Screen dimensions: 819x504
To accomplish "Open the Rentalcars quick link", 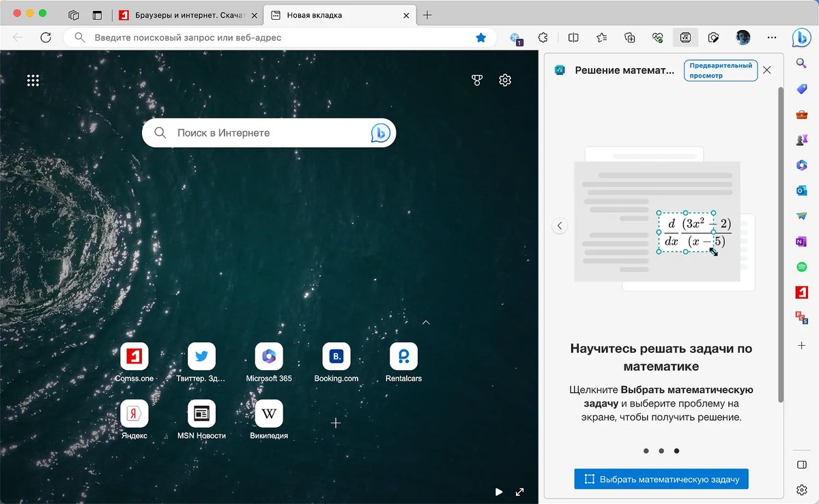I will (x=403, y=363).
